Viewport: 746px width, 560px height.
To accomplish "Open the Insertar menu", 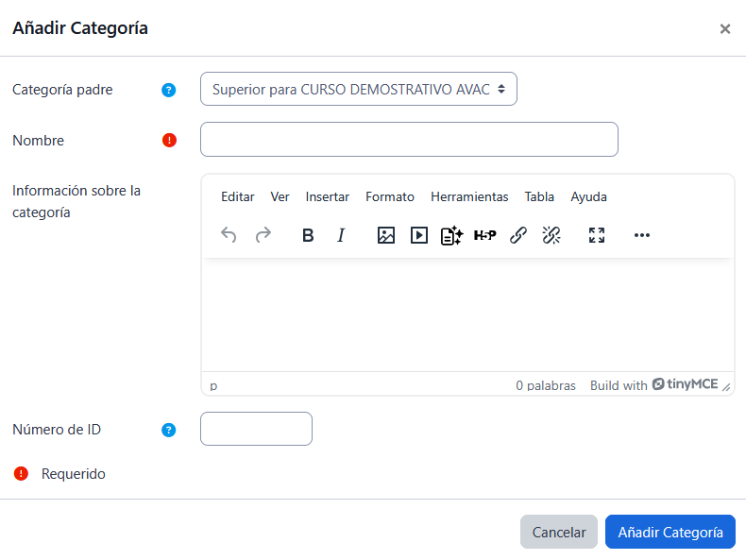I will coord(327,196).
